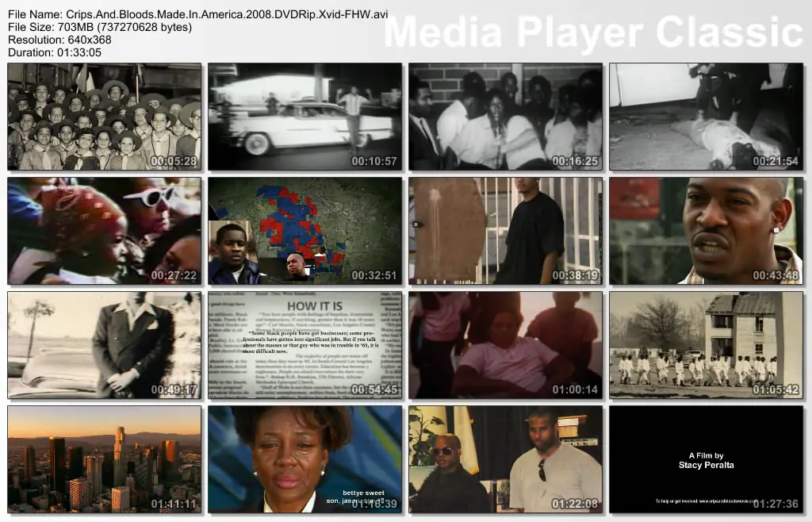Choose the frame stamped 01:22:08
The image size is (812, 522).
click(x=505, y=459)
